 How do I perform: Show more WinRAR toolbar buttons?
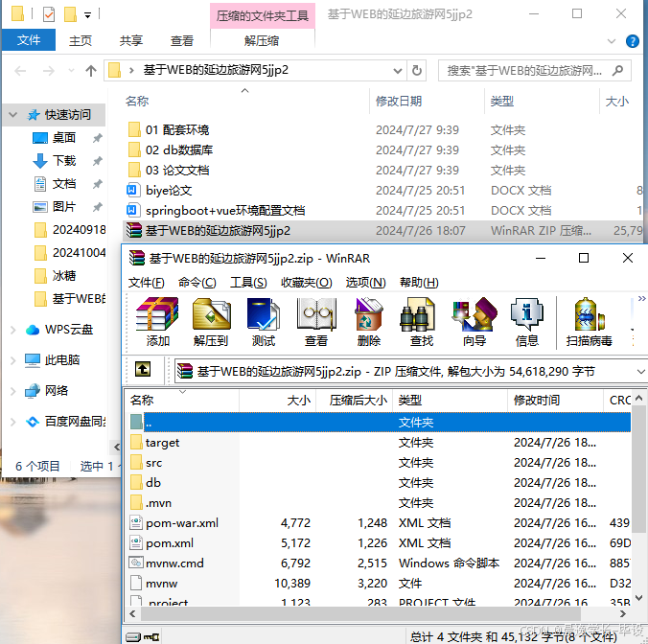641,298
